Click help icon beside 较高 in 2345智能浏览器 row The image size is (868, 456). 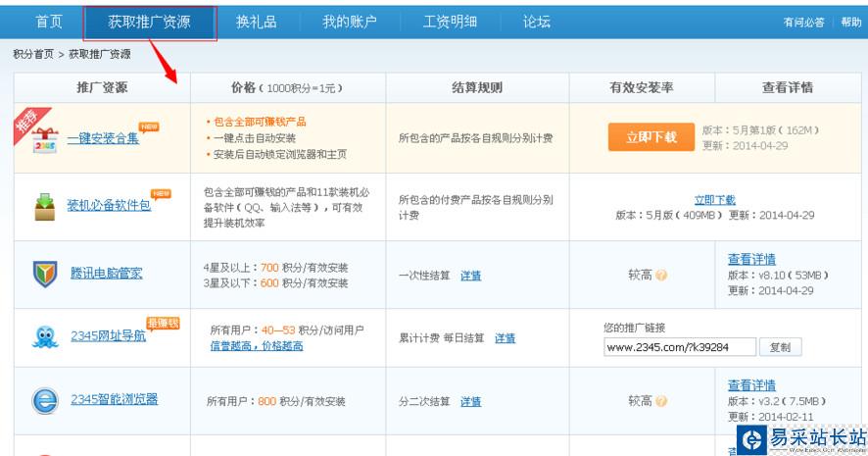pyautogui.click(x=661, y=401)
